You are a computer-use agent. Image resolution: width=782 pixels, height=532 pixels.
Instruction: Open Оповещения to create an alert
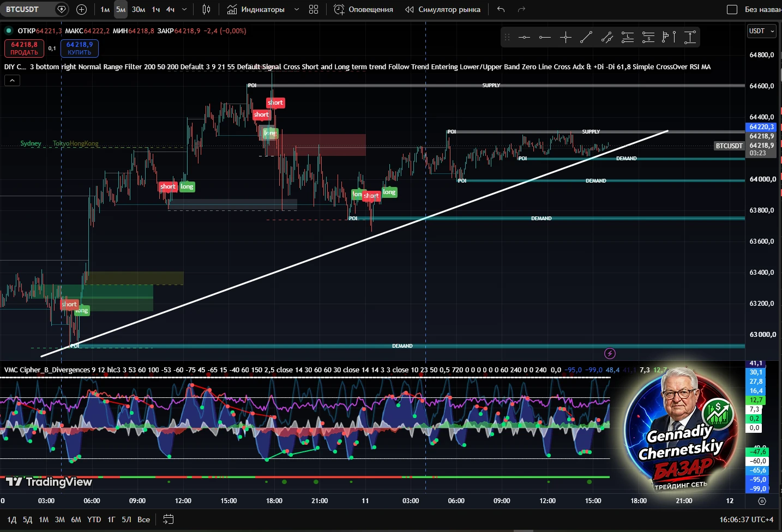(x=363, y=9)
